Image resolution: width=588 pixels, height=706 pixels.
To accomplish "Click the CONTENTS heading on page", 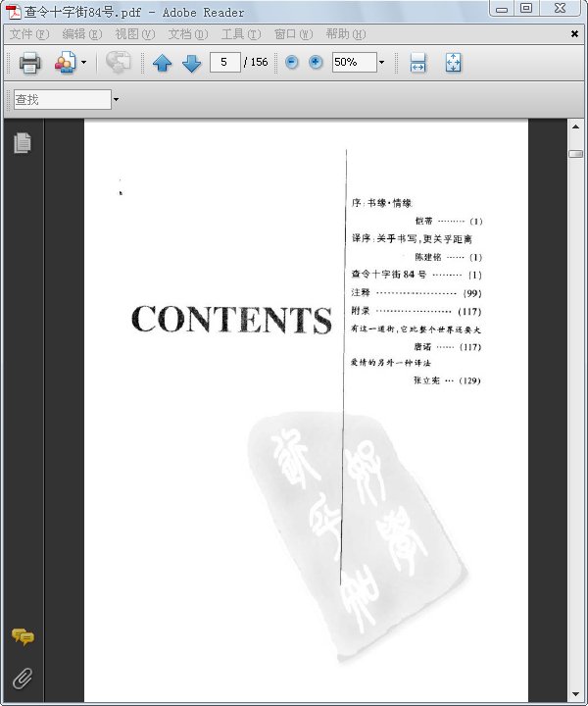I will pyautogui.click(x=231, y=320).
